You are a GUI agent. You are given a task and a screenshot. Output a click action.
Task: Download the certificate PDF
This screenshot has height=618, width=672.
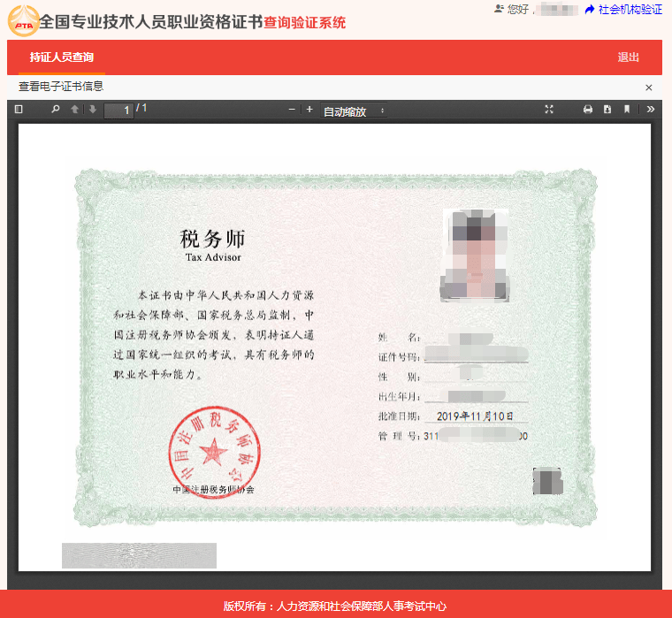(x=607, y=110)
